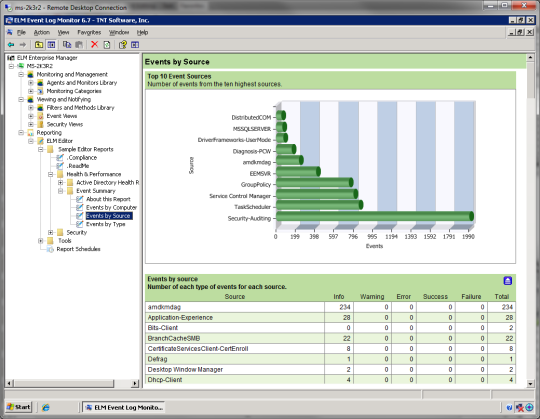Screen dimensions: 540x419
Task: Collapse the Reporting node
Action: pyautogui.click(x=21, y=133)
